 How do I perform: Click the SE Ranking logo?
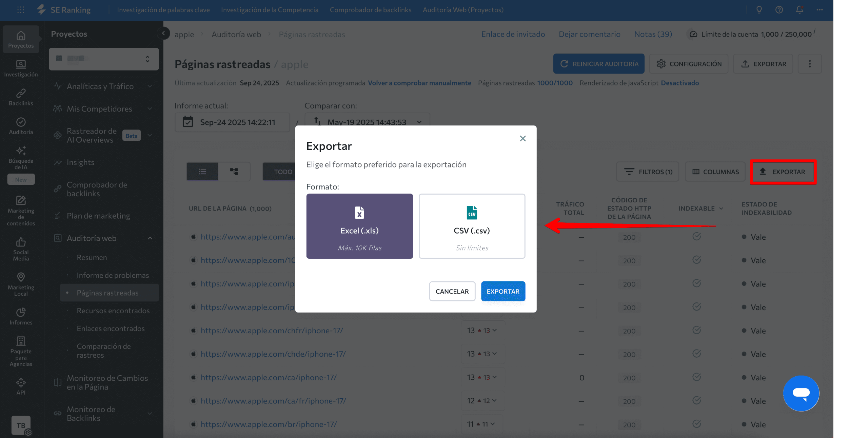[x=64, y=10]
